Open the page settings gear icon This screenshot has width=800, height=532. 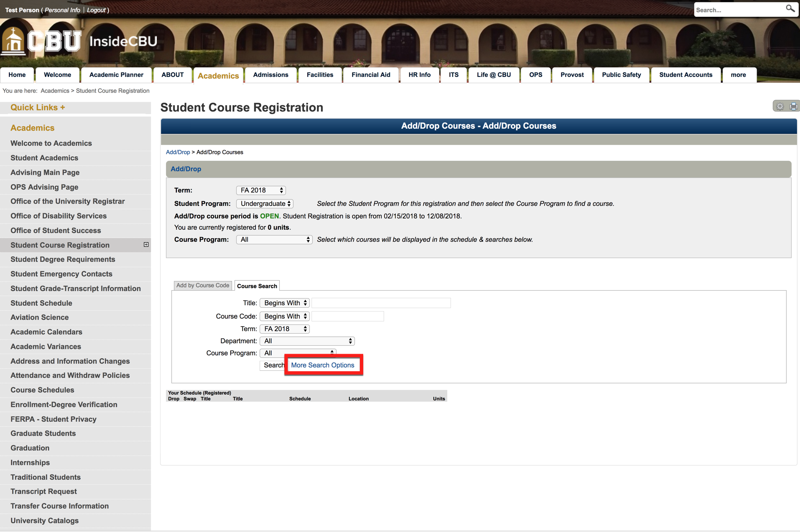779,106
